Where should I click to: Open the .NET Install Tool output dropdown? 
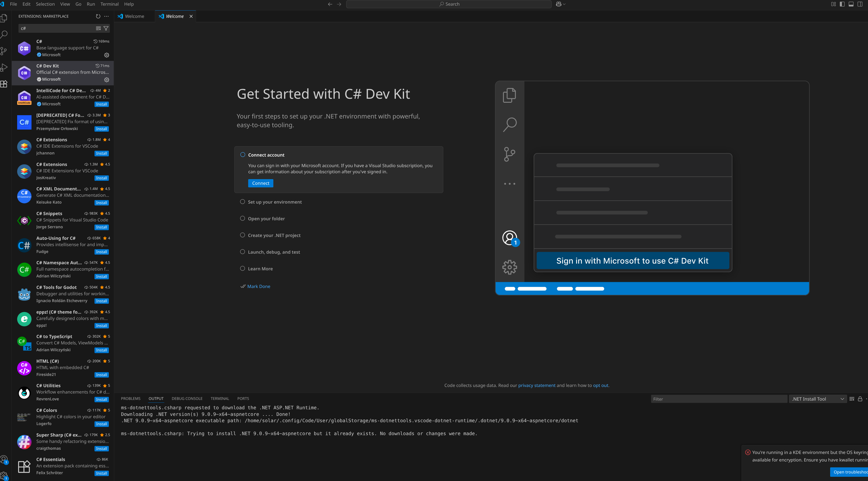click(817, 399)
